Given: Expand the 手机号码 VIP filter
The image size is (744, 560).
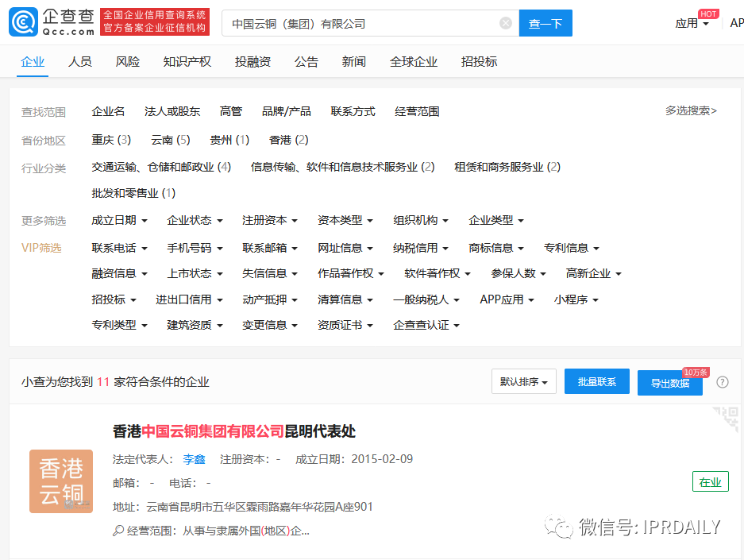Looking at the screenshot, I should click(195, 248).
